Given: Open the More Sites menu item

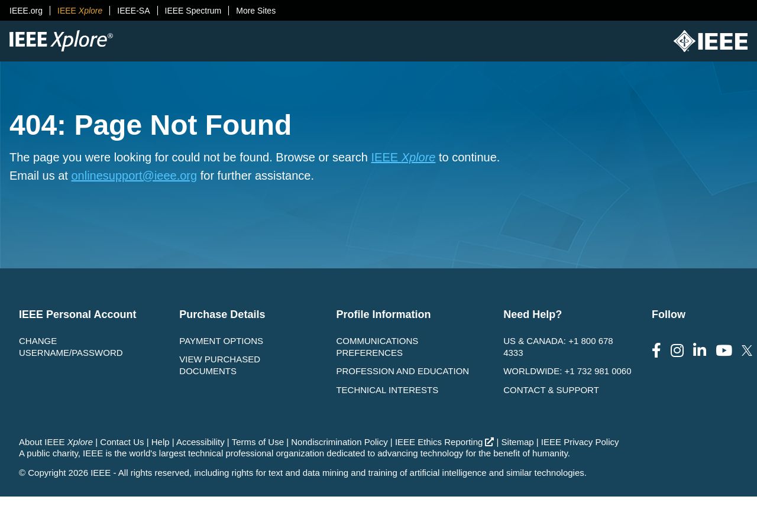Looking at the screenshot, I should click(x=255, y=11).
